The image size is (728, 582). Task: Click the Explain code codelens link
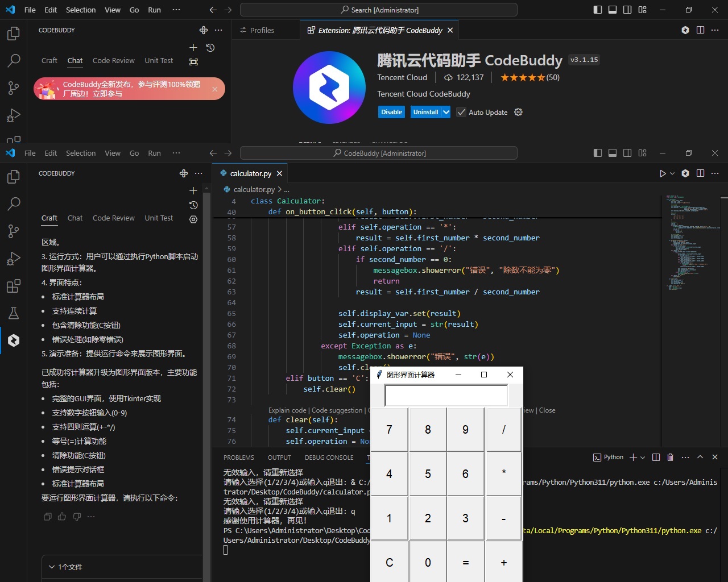pos(287,410)
